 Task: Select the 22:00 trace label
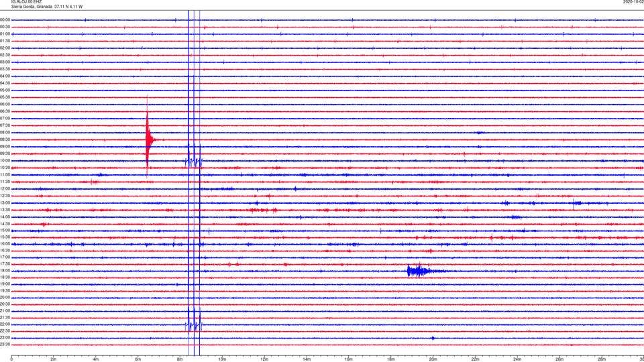click(5, 324)
